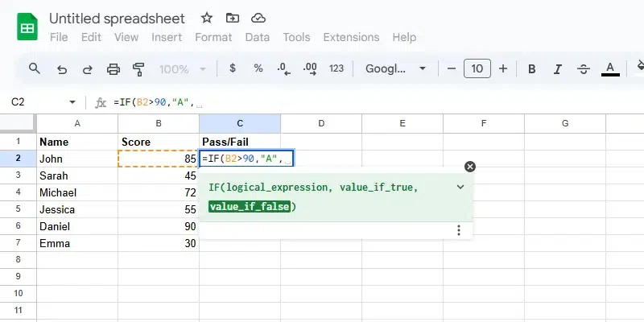Click the move to folder icon

click(232, 18)
